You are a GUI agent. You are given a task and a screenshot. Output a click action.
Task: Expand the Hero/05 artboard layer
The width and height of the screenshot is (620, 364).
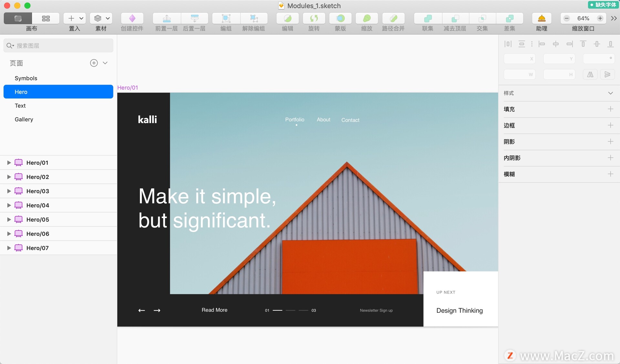click(9, 220)
